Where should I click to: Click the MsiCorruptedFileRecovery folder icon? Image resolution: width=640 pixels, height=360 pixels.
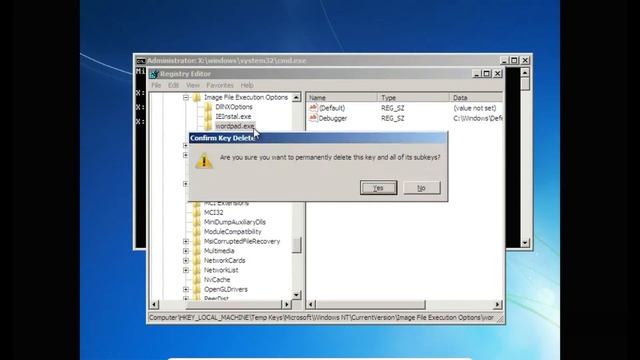(x=197, y=242)
